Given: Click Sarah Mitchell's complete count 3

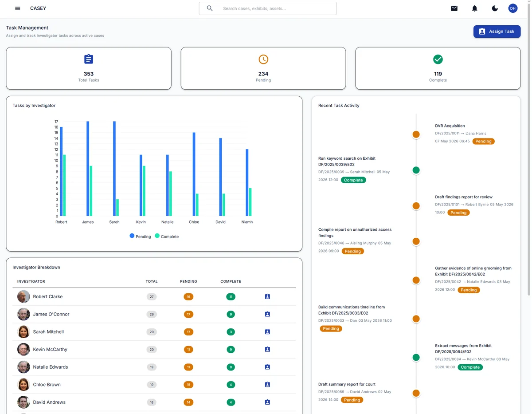Looking at the screenshot, I should point(231,332).
